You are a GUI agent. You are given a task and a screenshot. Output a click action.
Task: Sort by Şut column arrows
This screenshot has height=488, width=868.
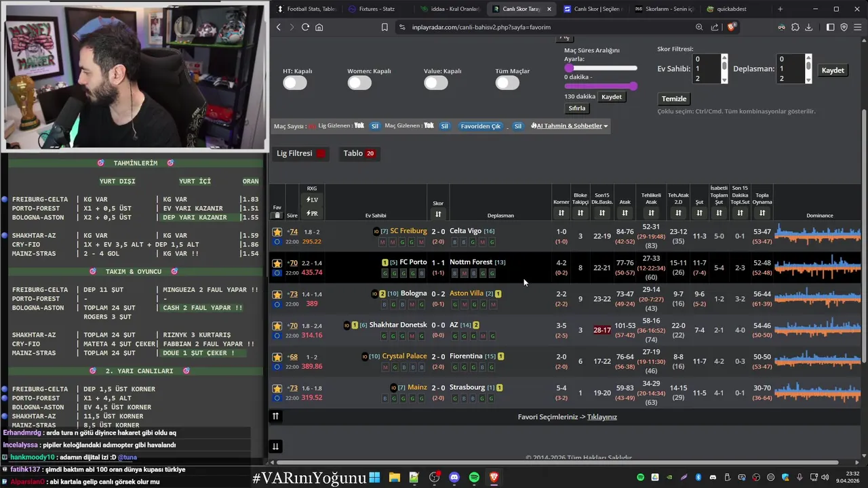point(699,213)
